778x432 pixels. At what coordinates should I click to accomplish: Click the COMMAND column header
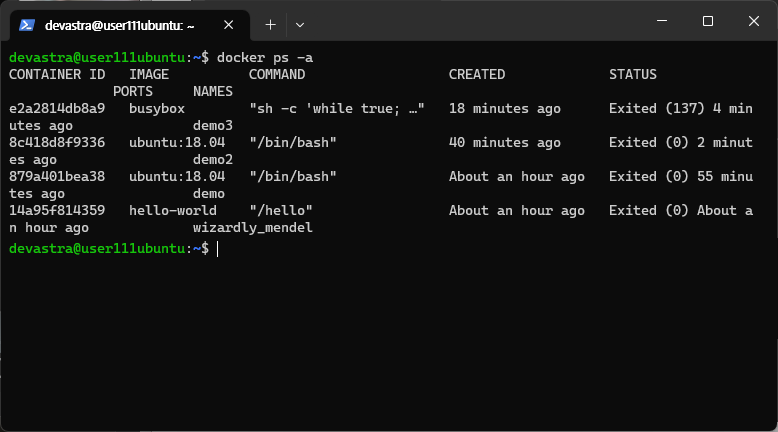277,74
